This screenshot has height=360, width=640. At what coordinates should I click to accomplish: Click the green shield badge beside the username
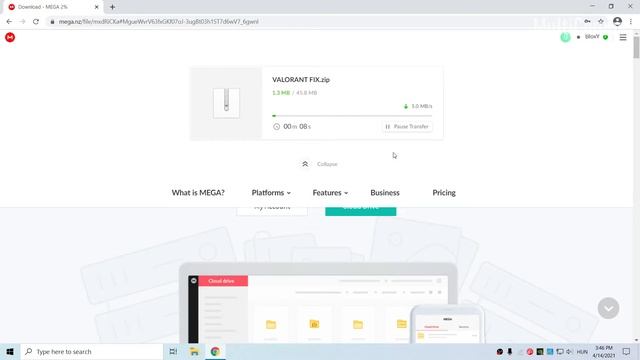tap(606, 37)
